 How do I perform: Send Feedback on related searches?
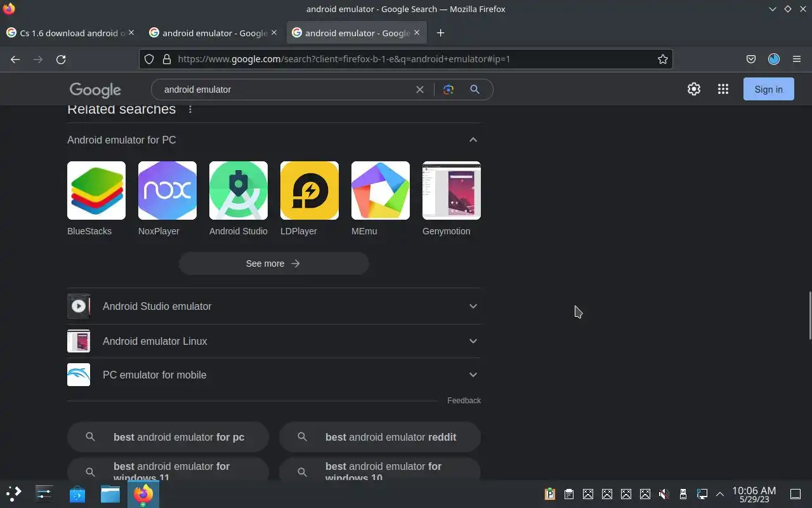click(464, 401)
